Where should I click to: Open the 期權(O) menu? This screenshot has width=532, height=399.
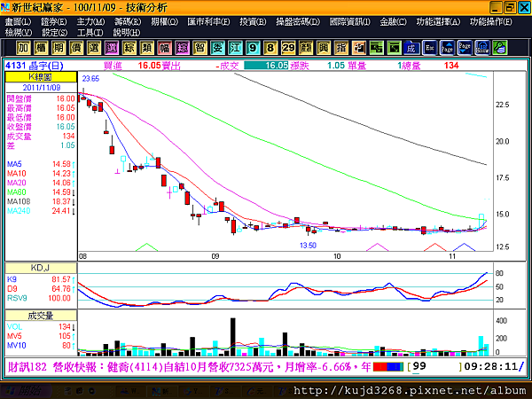pos(165,21)
